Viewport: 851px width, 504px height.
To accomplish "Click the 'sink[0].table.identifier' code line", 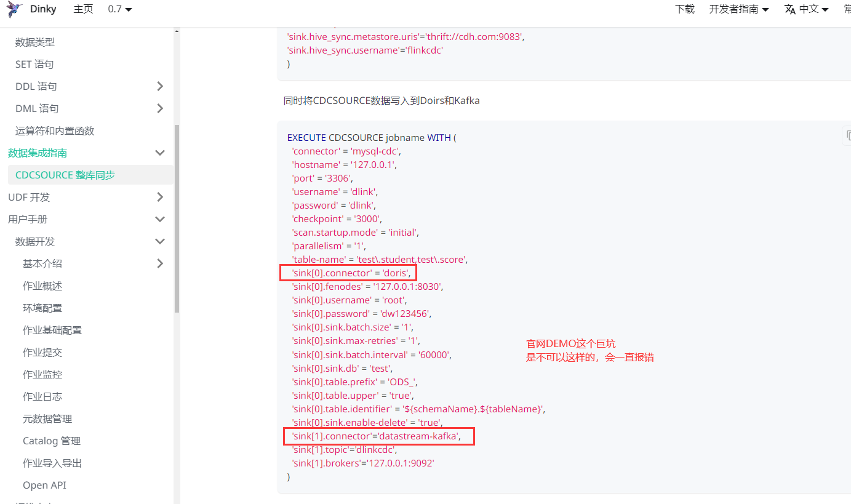I will click(419, 409).
